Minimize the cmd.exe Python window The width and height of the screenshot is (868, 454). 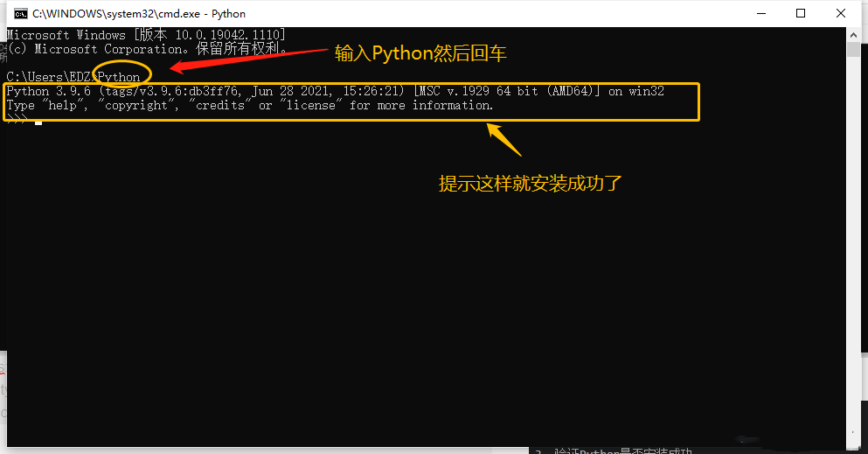coord(761,13)
